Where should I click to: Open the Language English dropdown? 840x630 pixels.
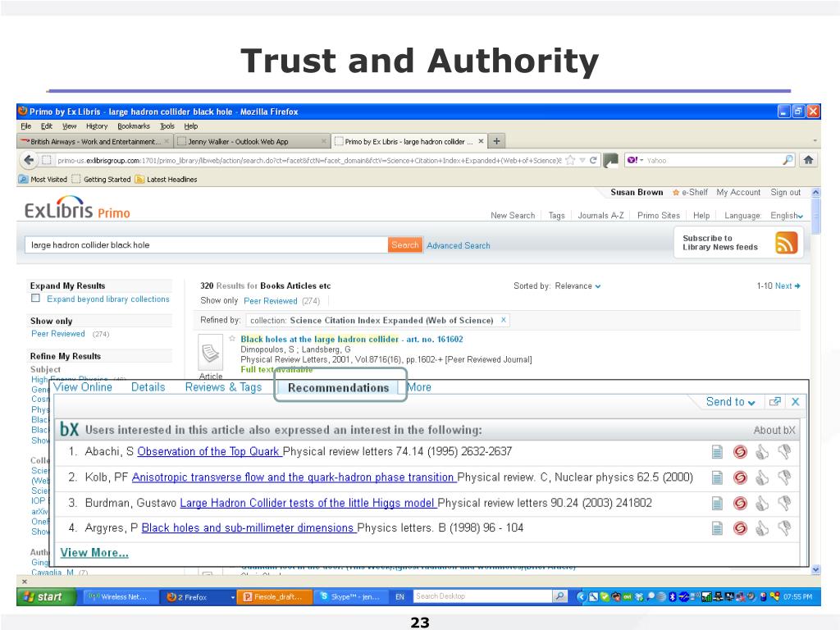pyautogui.click(x=787, y=216)
